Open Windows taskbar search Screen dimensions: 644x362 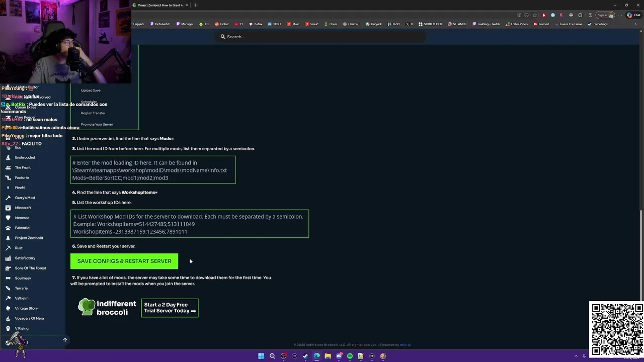click(x=272, y=356)
